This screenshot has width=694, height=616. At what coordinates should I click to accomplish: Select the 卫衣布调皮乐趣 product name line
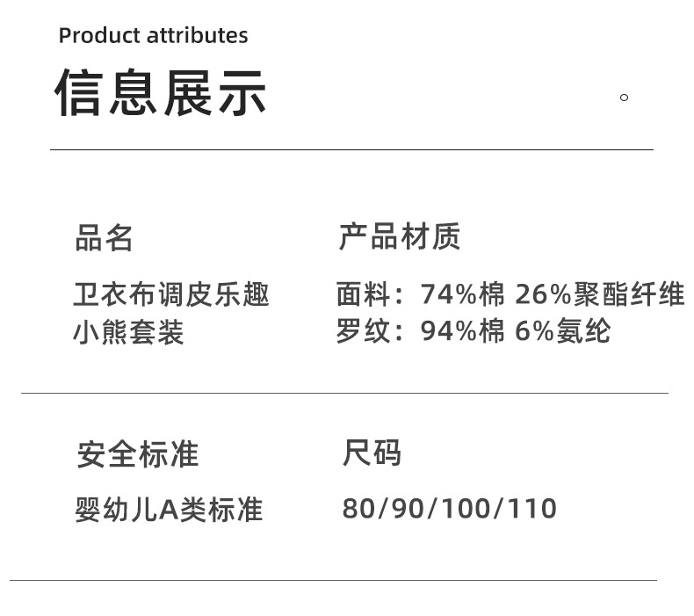[x=171, y=294]
